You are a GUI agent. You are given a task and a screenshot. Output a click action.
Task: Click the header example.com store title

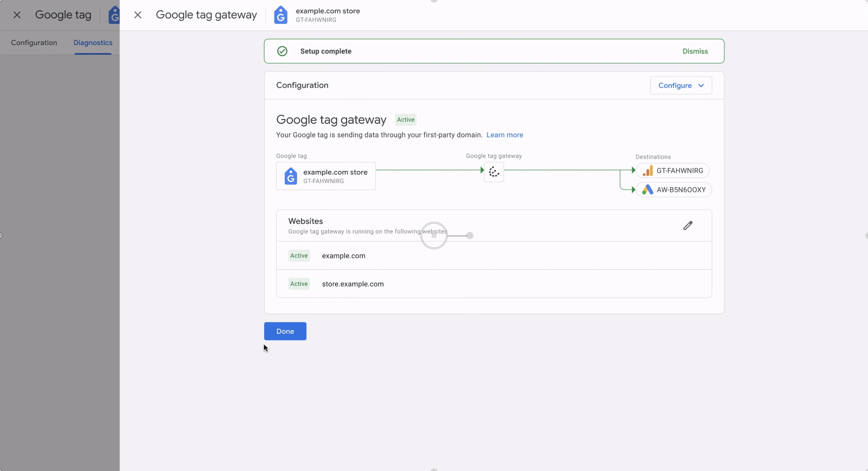(328, 11)
